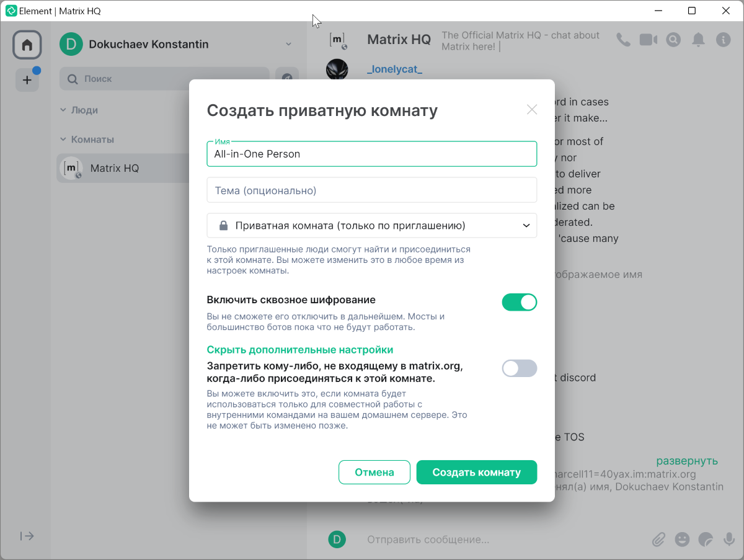Open the sticker picker
Screen dimensions: 744x560
click(x=706, y=540)
